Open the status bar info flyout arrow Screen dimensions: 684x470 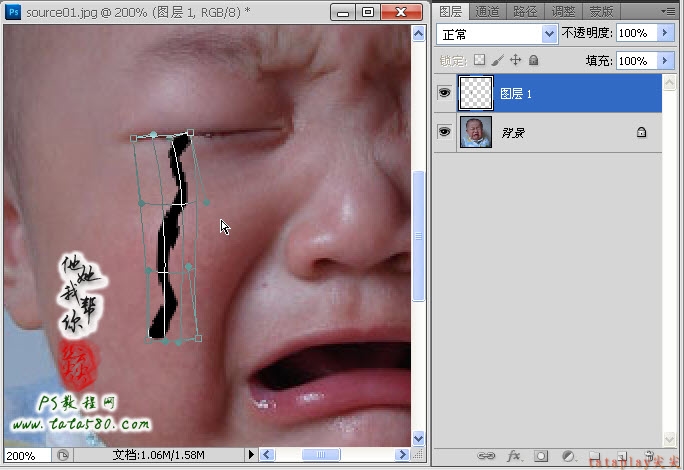click(251, 455)
